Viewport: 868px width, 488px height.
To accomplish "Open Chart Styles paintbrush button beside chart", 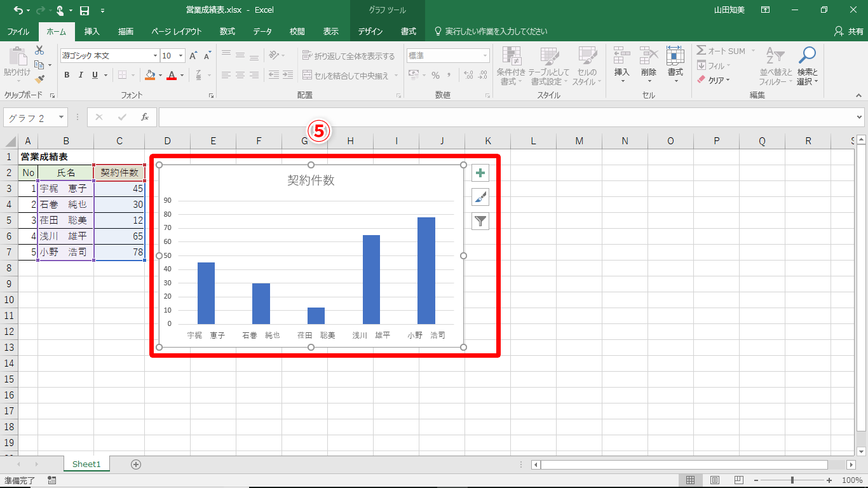I will pyautogui.click(x=480, y=197).
